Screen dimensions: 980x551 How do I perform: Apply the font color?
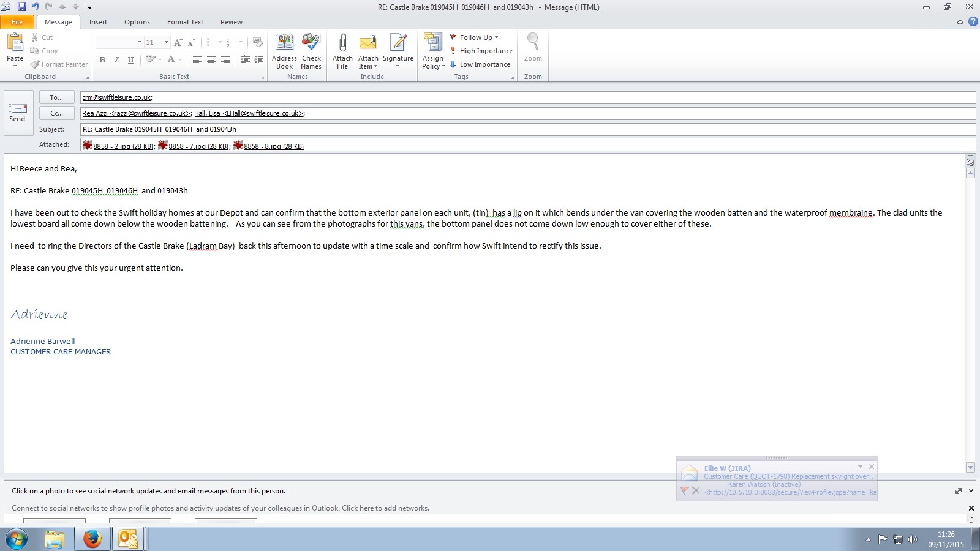tap(171, 59)
